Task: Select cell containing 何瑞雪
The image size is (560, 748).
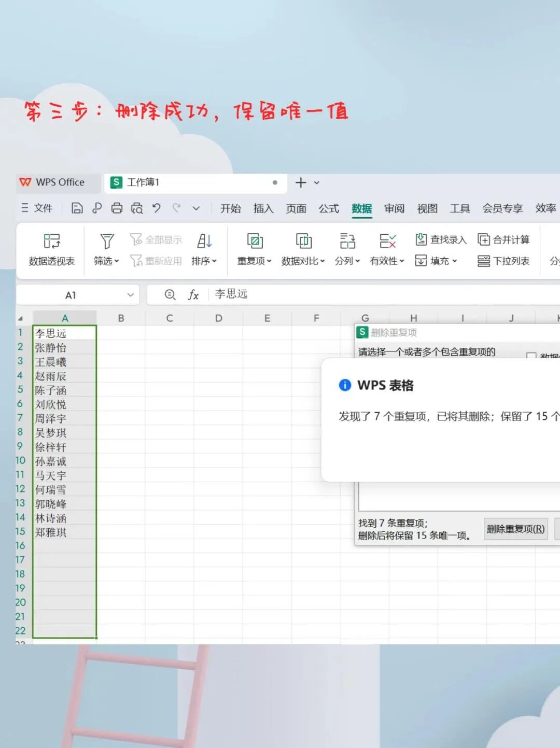Action: click(65, 489)
